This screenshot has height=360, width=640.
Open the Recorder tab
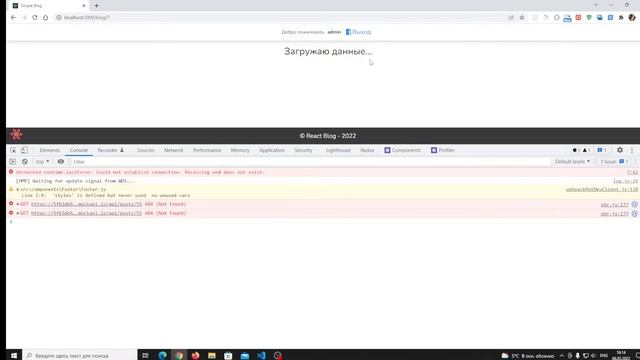click(x=110, y=150)
